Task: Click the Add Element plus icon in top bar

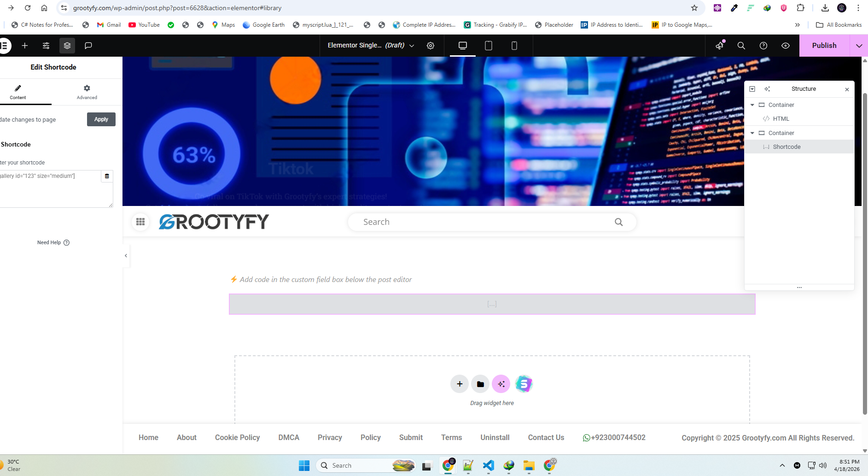Action: tap(25, 46)
